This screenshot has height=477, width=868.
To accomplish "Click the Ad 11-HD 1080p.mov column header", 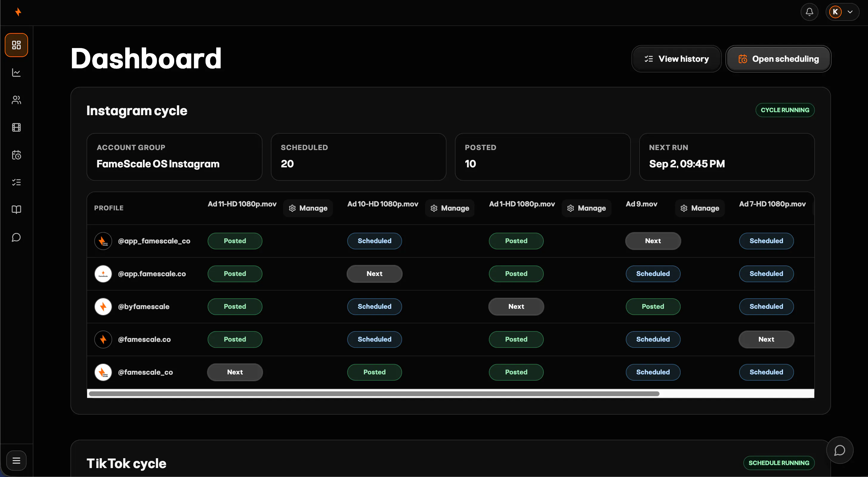I will pyautogui.click(x=242, y=204).
